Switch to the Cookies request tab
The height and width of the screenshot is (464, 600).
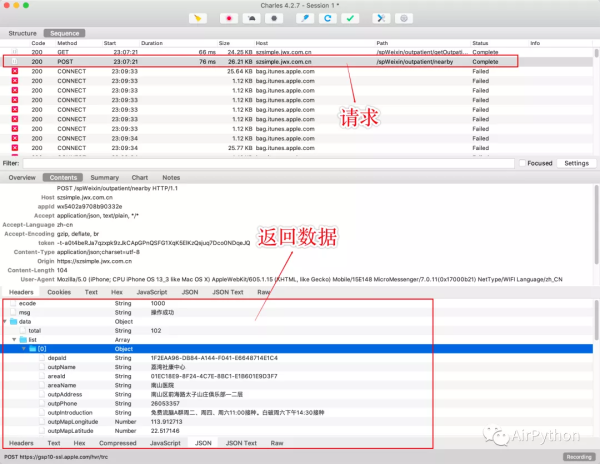(x=59, y=292)
